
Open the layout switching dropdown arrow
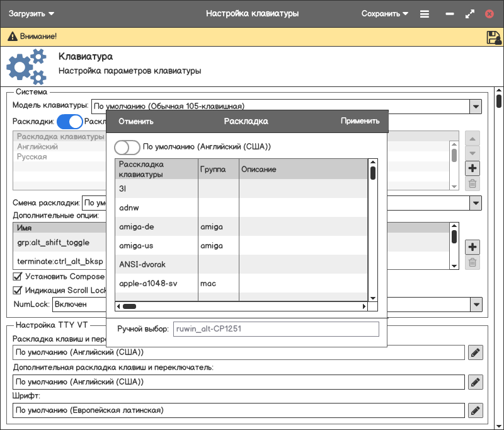pos(476,203)
